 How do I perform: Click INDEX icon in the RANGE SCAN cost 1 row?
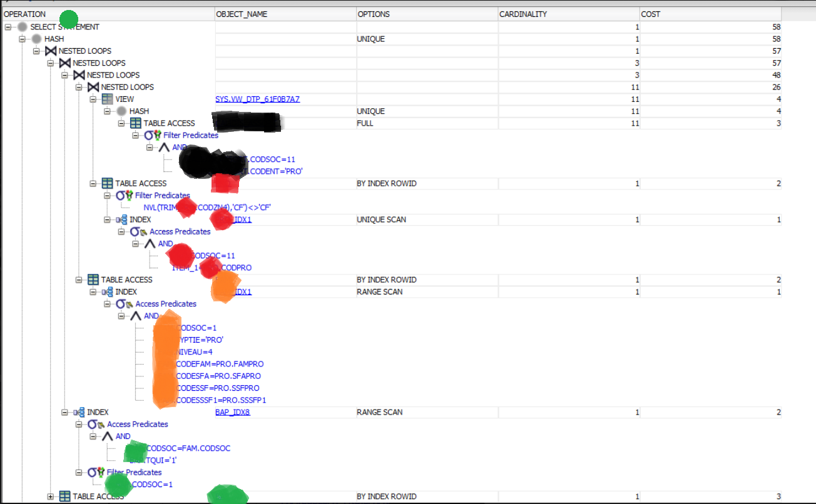tap(108, 292)
